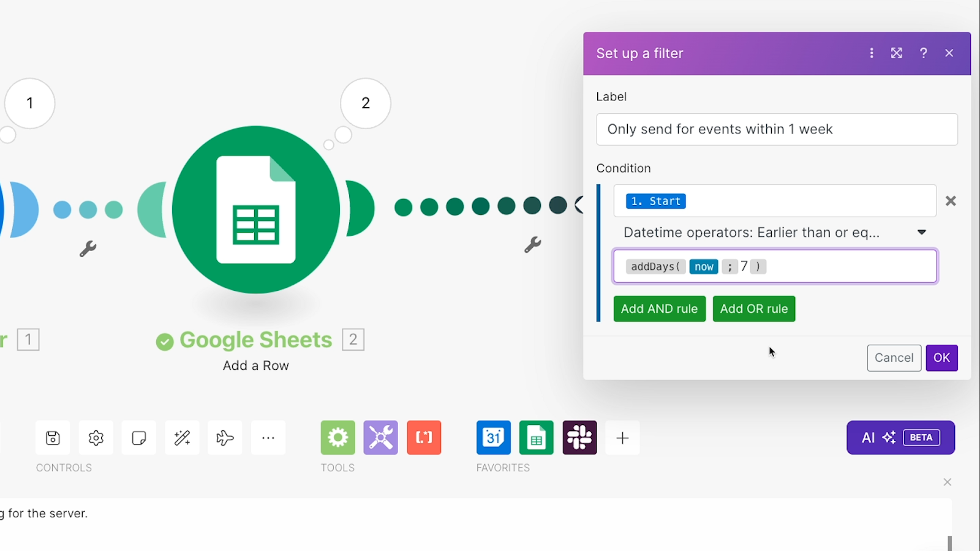The width and height of the screenshot is (980, 551).
Task: Confirm filter with OK button
Action: coord(942,358)
